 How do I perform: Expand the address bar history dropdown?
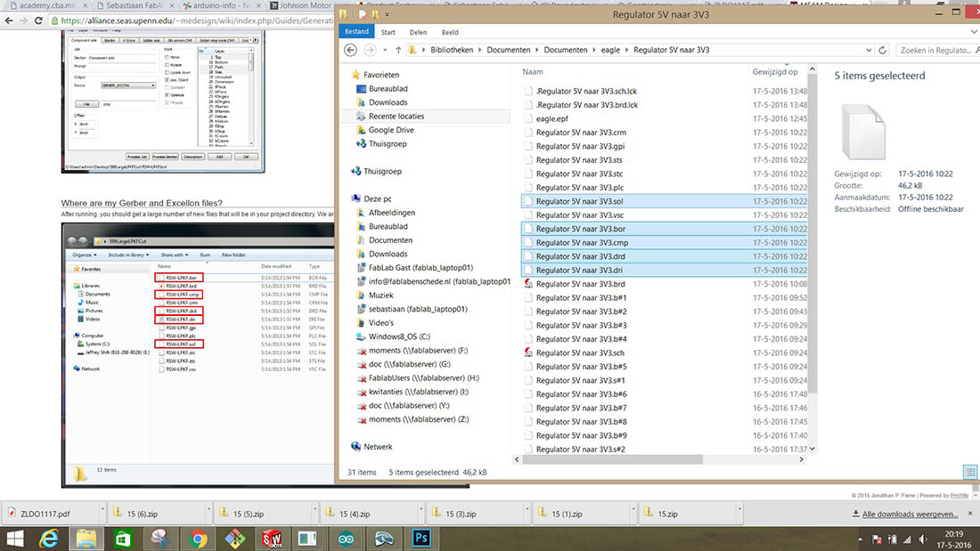pos(869,50)
